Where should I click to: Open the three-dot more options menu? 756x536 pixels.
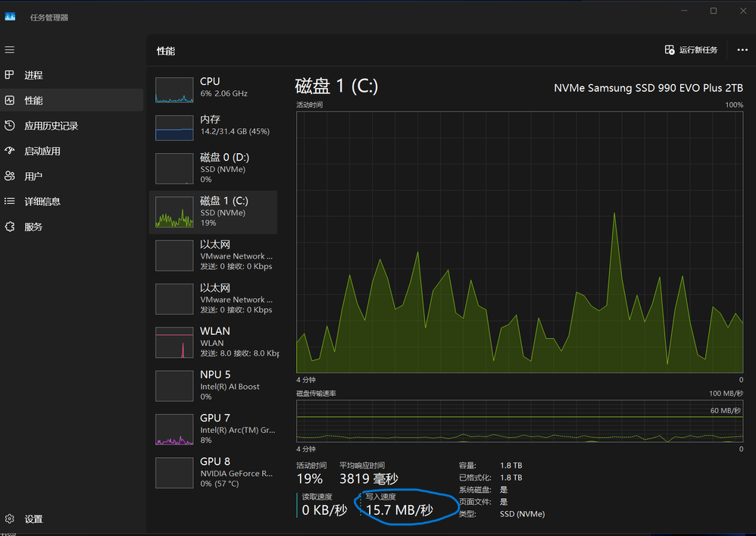(x=742, y=50)
